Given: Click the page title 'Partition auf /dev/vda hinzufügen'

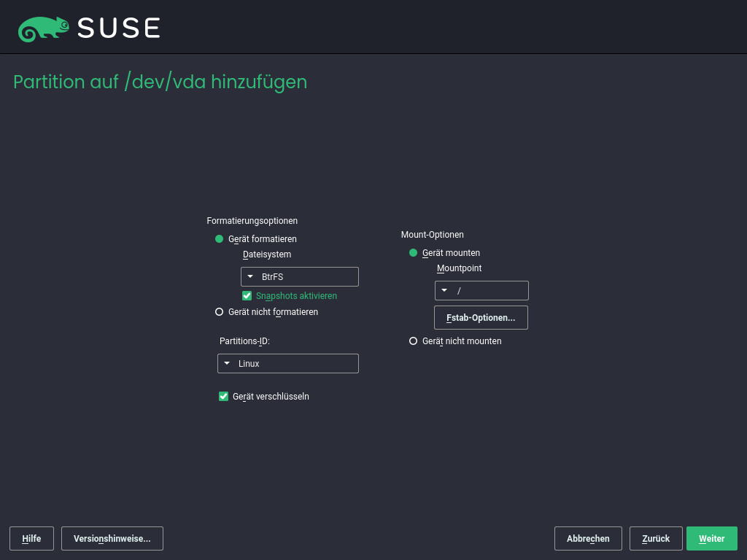Looking at the screenshot, I should point(160,82).
